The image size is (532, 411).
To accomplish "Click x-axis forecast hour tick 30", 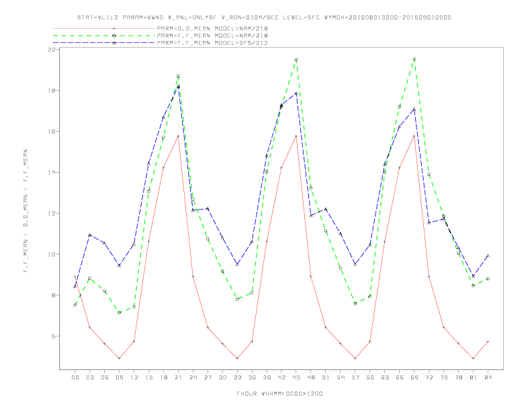I will [222, 377].
